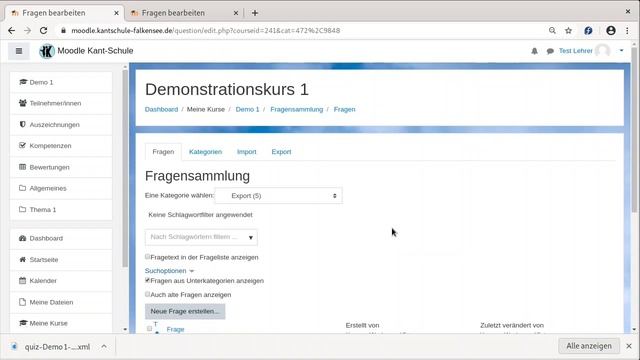The height and width of the screenshot is (360, 640).
Task: Click the Fragen breadcrumb link
Action: pos(344,109)
